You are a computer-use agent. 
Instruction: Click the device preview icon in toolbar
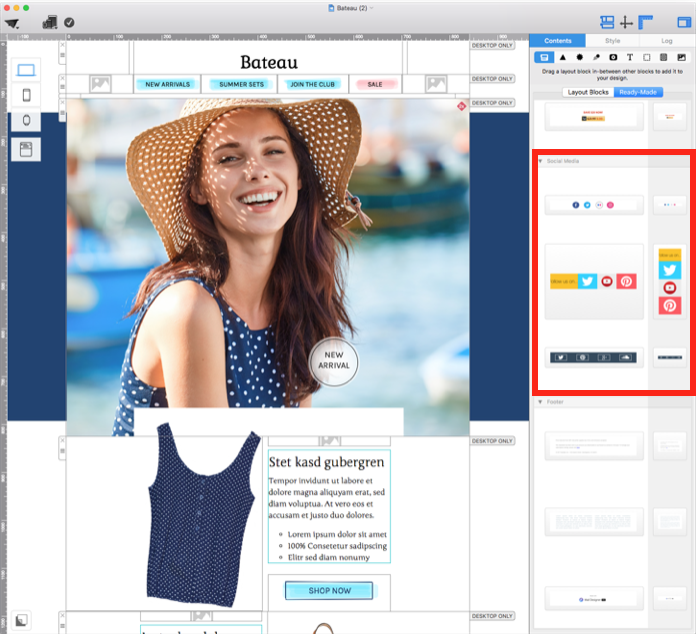pyautogui.click(x=50, y=22)
